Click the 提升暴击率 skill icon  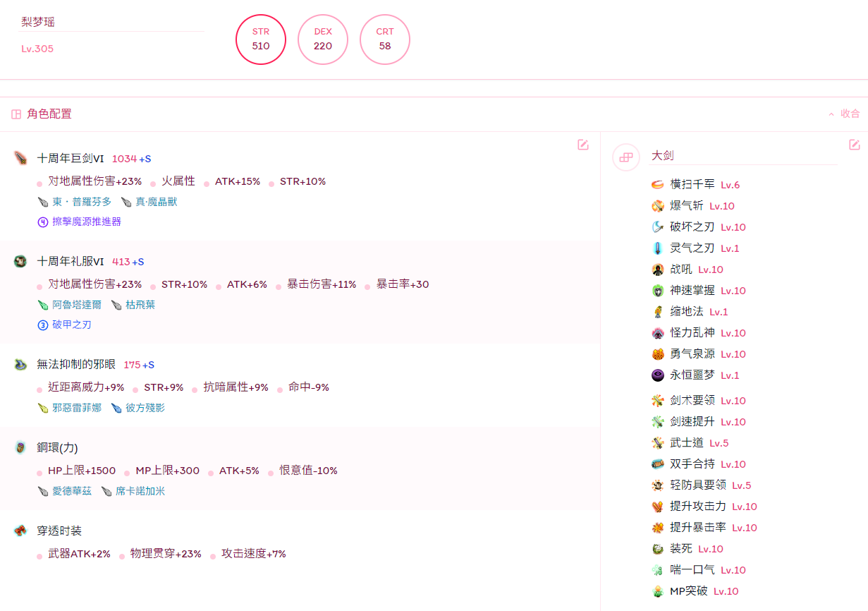pyautogui.click(x=658, y=528)
